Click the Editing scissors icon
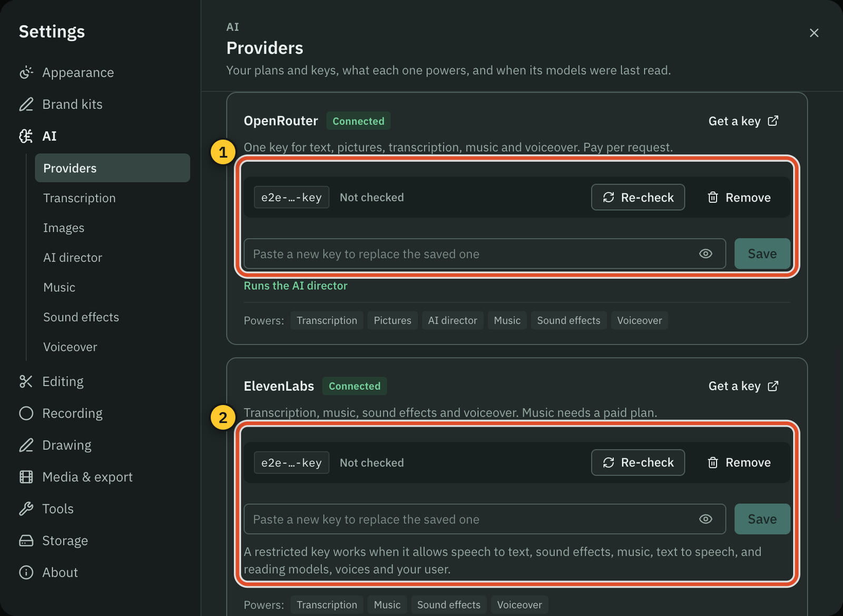 [26, 382]
